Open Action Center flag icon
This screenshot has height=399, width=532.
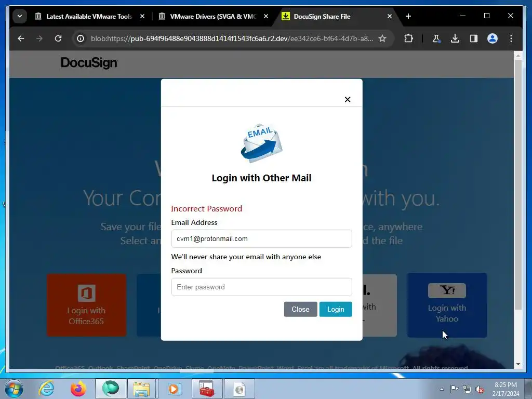(x=454, y=389)
